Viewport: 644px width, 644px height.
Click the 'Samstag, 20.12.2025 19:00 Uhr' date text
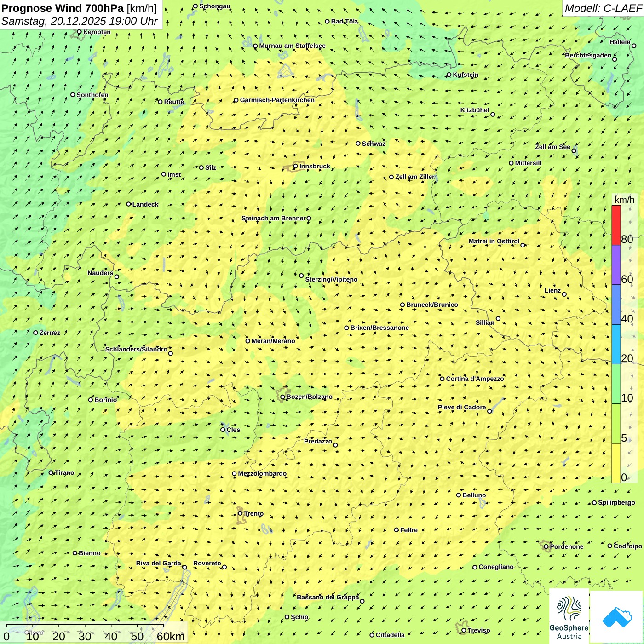[x=80, y=21]
